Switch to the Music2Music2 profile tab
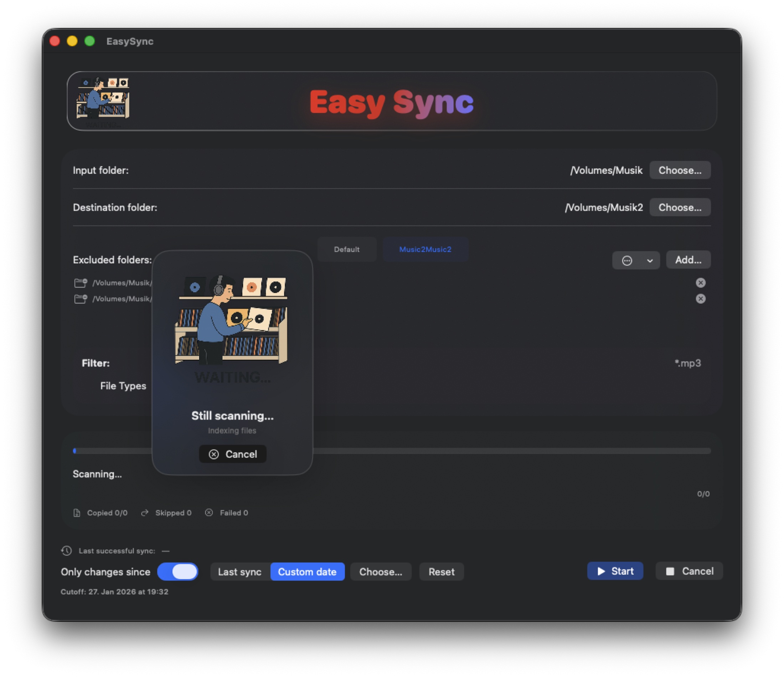 (425, 249)
